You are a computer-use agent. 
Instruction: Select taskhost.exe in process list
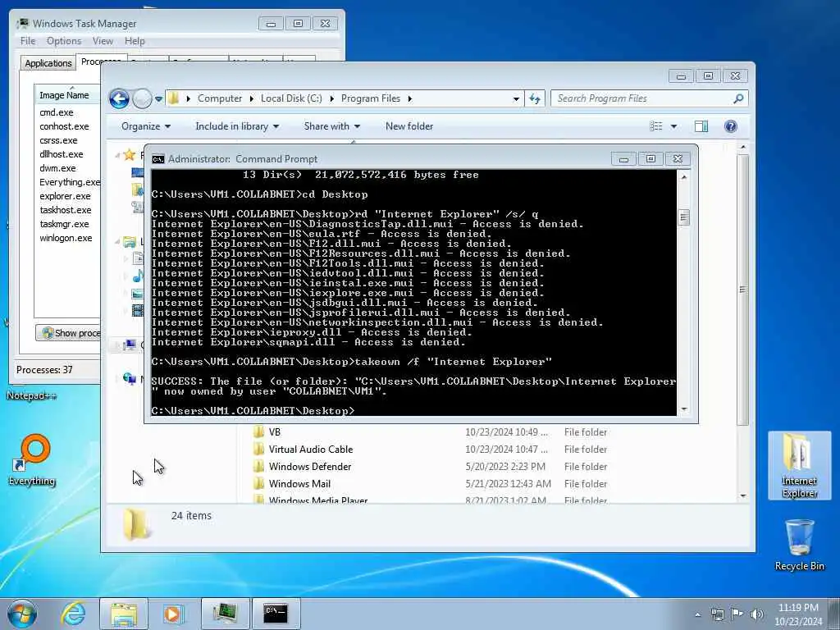[66, 210]
